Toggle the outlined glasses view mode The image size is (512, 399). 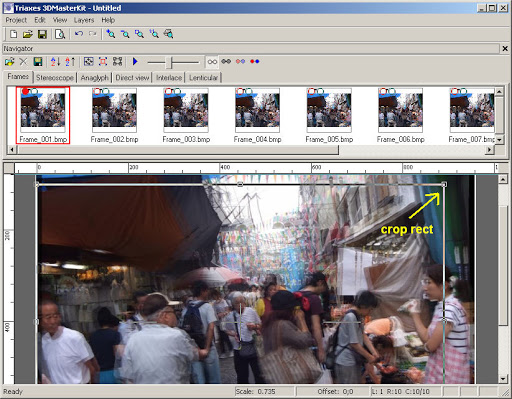pos(212,62)
